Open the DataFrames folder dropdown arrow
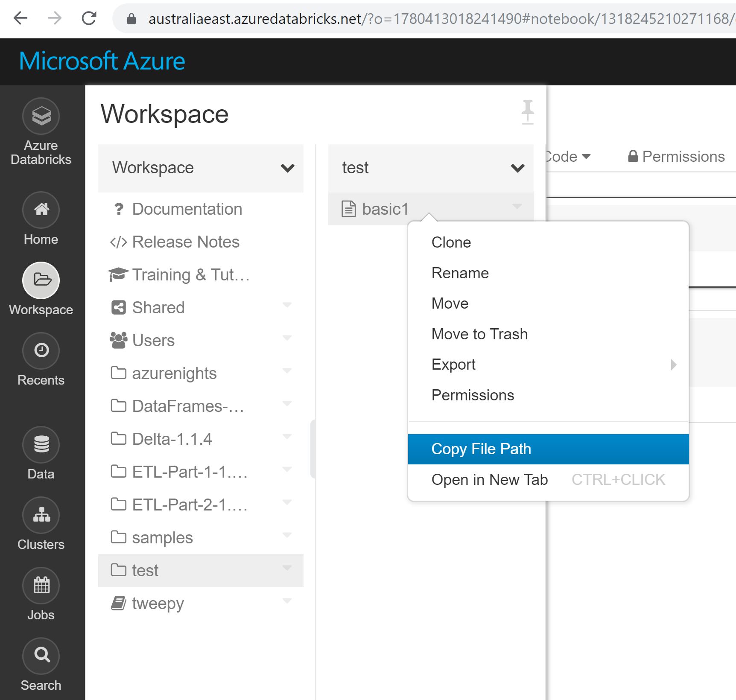Viewport: 736px width, 700px height. (287, 403)
